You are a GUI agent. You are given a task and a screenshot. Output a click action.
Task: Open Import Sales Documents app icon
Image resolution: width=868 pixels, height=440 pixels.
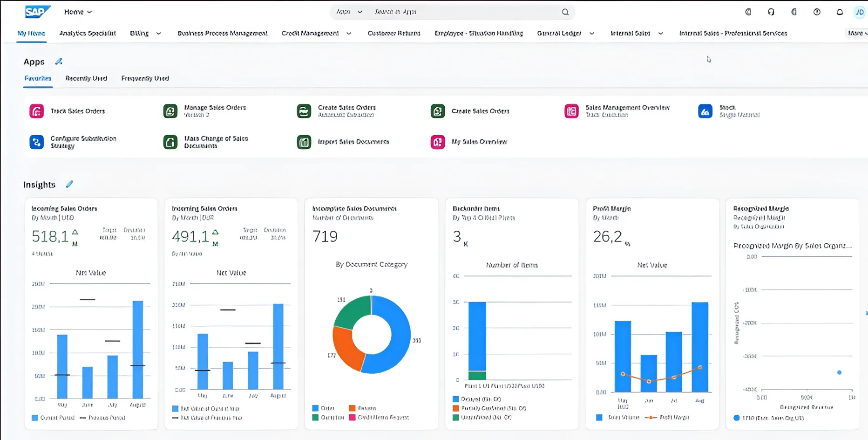(x=304, y=142)
